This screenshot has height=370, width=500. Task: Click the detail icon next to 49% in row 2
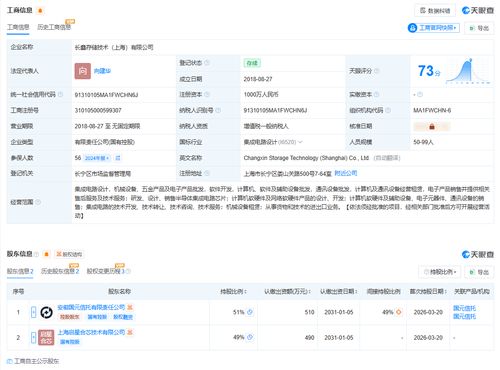click(x=250, y=337)
